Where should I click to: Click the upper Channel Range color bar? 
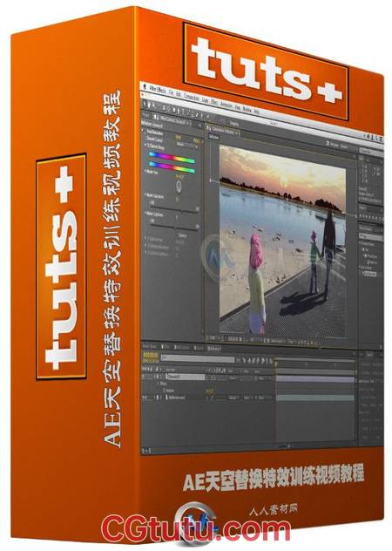172,157
